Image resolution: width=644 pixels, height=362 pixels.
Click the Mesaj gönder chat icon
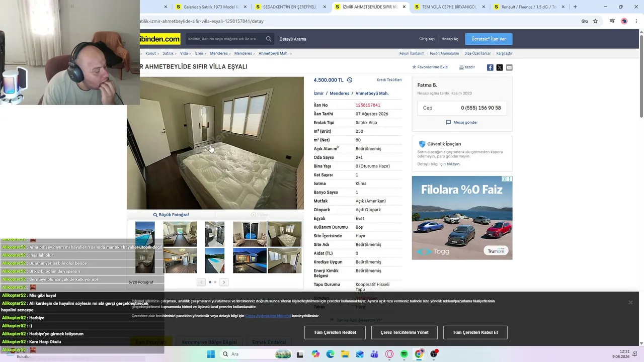tap(448, 122)
